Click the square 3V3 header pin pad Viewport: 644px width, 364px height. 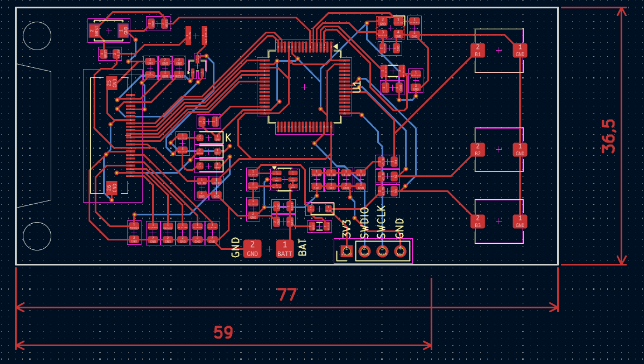click(347, 252)
